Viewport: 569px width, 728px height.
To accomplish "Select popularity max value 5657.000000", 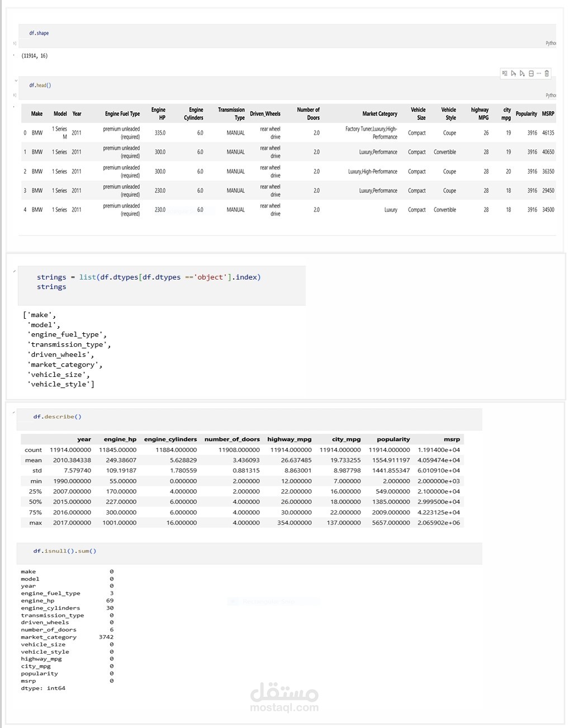I will click(x=391, y=523).
